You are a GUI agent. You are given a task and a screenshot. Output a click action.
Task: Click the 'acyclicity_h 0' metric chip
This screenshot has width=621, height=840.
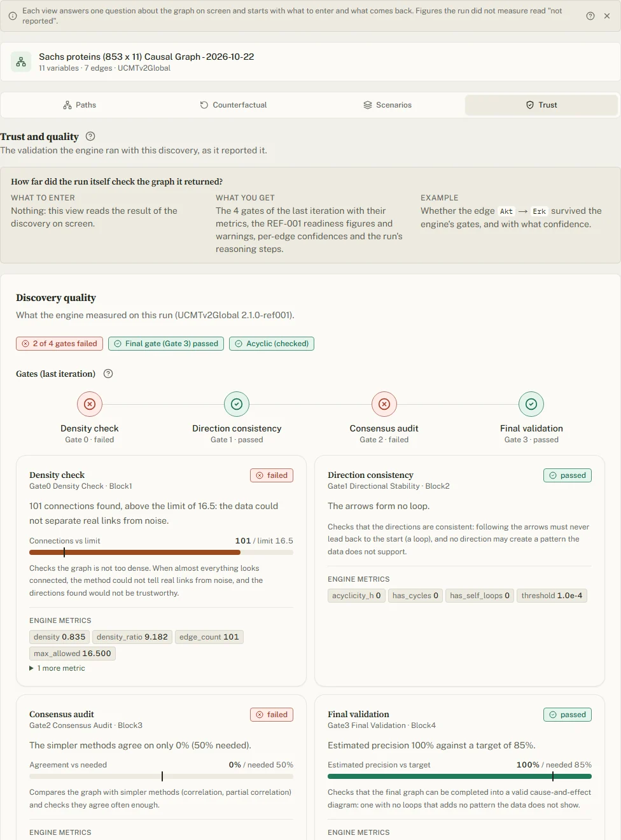coord(356,596)
